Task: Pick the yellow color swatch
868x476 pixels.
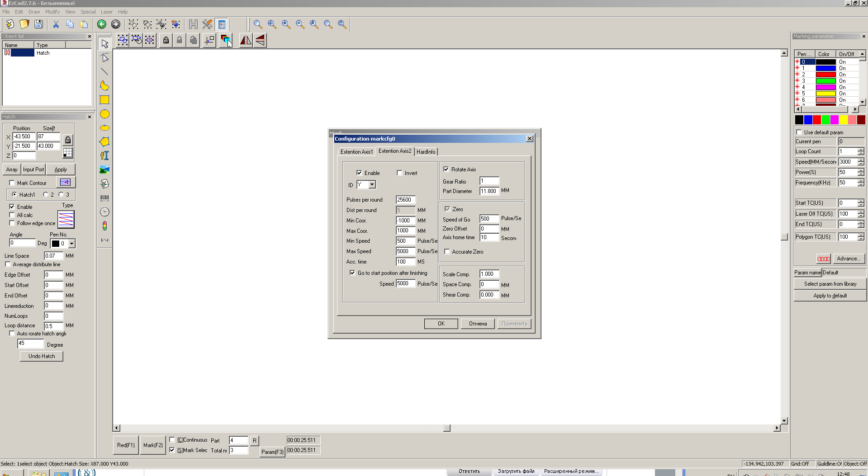Action: click(843, 120)
